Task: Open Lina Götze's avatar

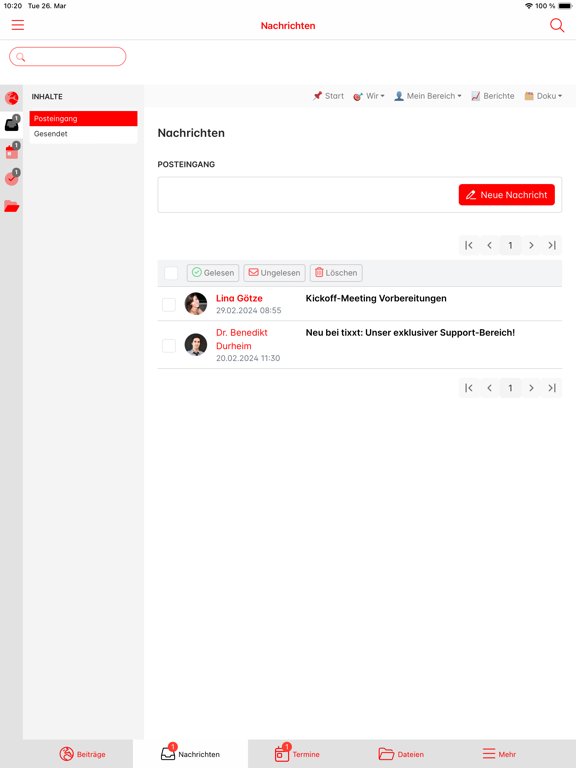Action: (x=196, y=304)
